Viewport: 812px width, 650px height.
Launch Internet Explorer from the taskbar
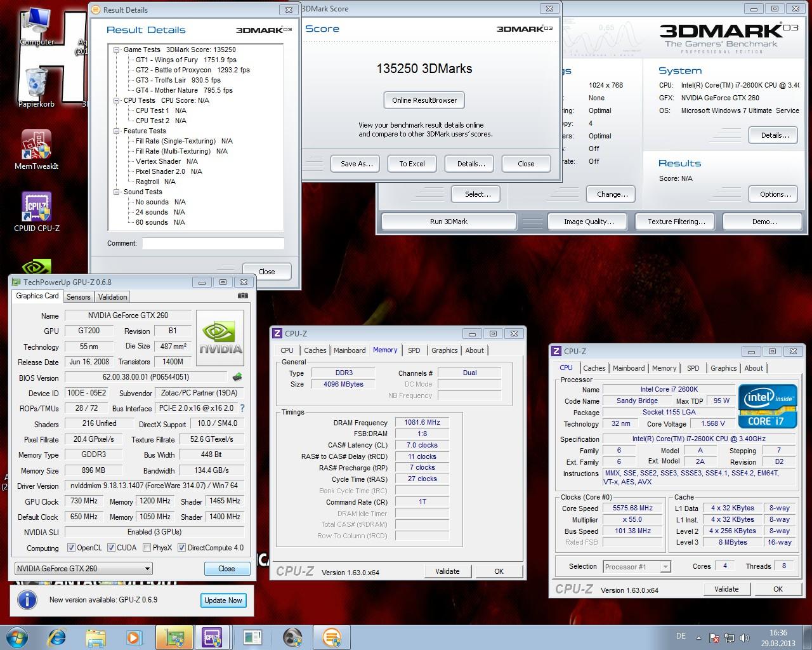(57, 637)
